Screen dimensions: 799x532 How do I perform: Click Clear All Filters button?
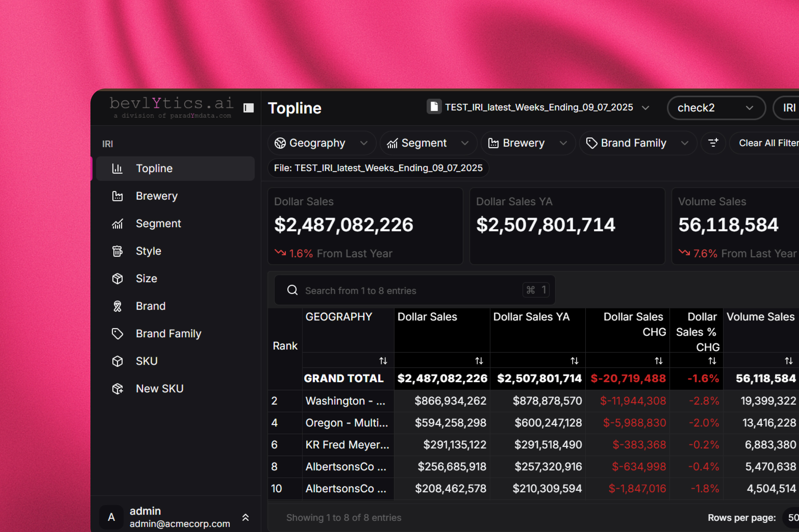(768, 143)
